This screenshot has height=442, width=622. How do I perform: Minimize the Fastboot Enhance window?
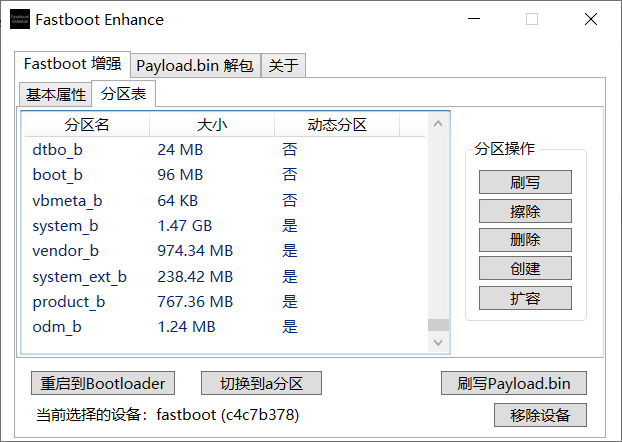[x=474, y=19]
